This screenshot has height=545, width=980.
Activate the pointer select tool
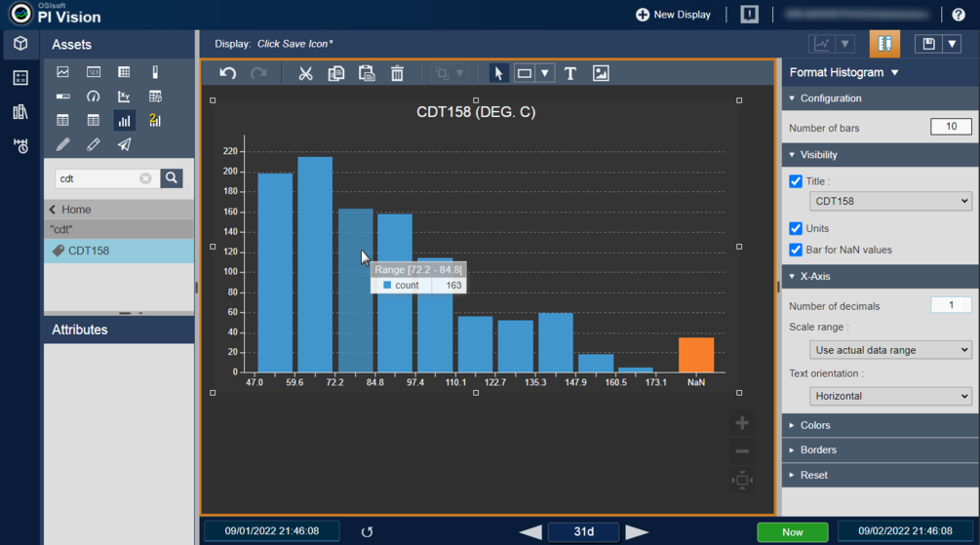[x=498, y=73]
